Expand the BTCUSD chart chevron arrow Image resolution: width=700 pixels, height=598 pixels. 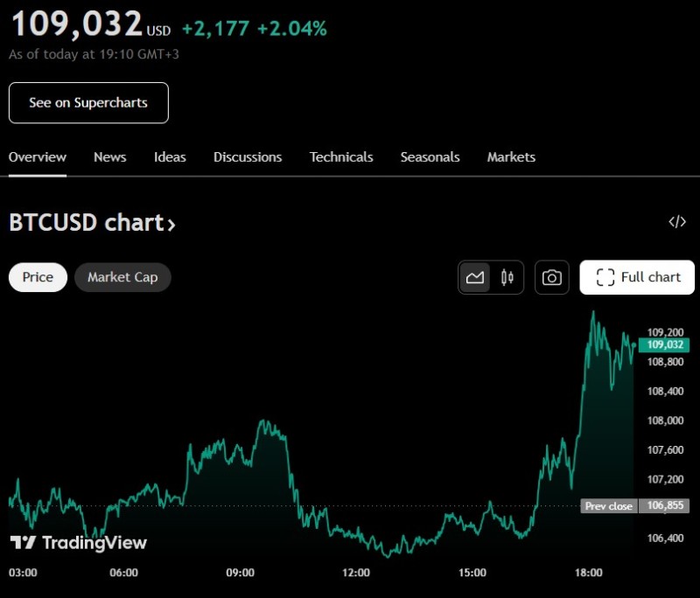(x=171, y=225)
